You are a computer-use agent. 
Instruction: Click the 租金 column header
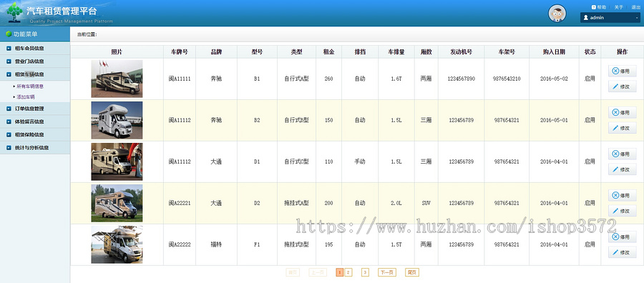click(328, 52)
